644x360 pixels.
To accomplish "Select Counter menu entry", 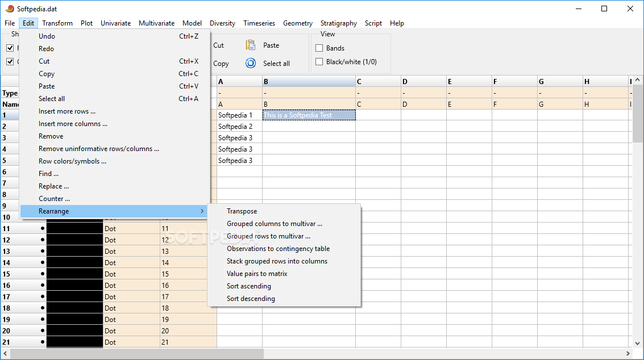I will pyautogui.click(x=115, y=199).
